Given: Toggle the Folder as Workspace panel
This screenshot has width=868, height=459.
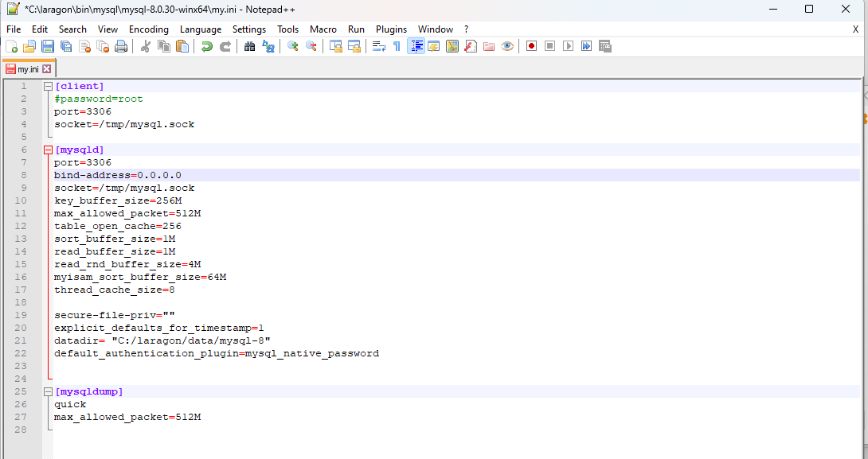Looking at the screenshot, I should (x=489, y=46).
